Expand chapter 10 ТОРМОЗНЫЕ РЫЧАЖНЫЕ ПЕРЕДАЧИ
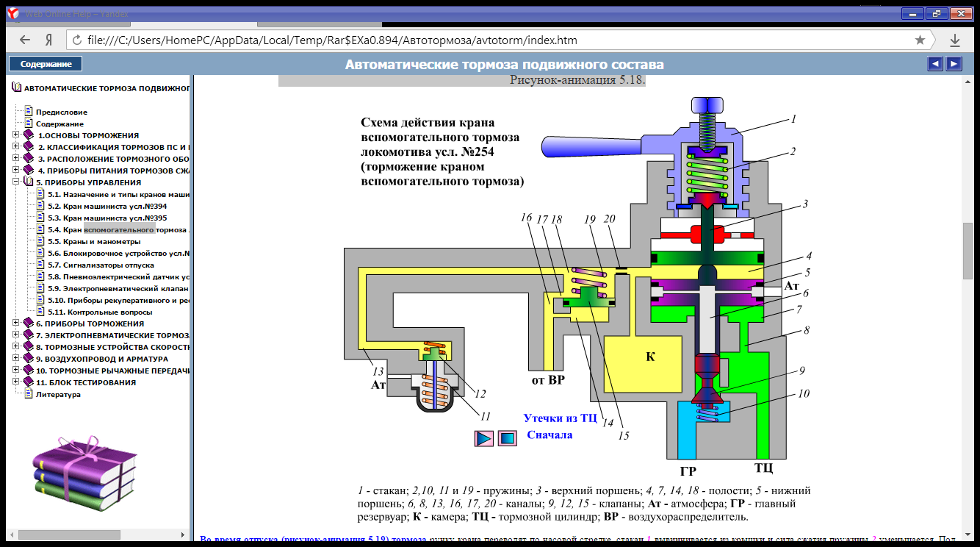980x547 pixels. coord(16,371)
